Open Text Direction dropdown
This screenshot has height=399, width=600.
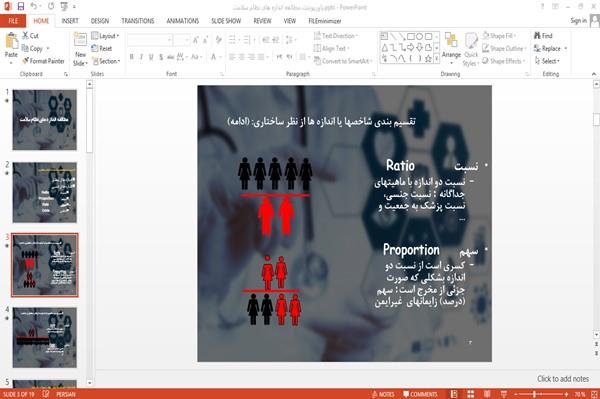[336, 36]
